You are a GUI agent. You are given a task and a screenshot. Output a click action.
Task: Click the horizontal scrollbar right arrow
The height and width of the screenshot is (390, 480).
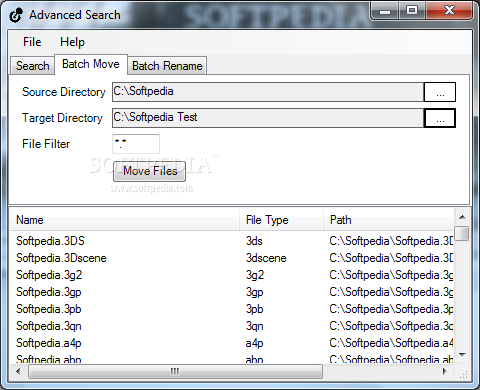tap(444, 371)
